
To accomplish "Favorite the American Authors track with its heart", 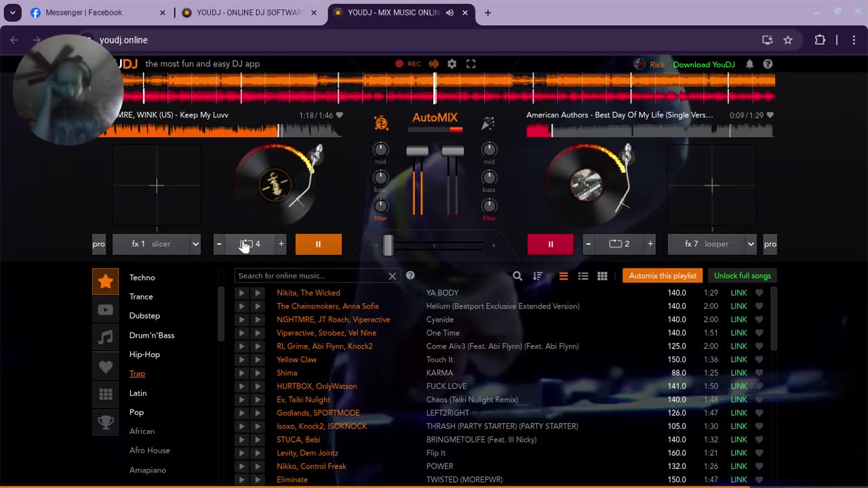I will pos(770,115).
